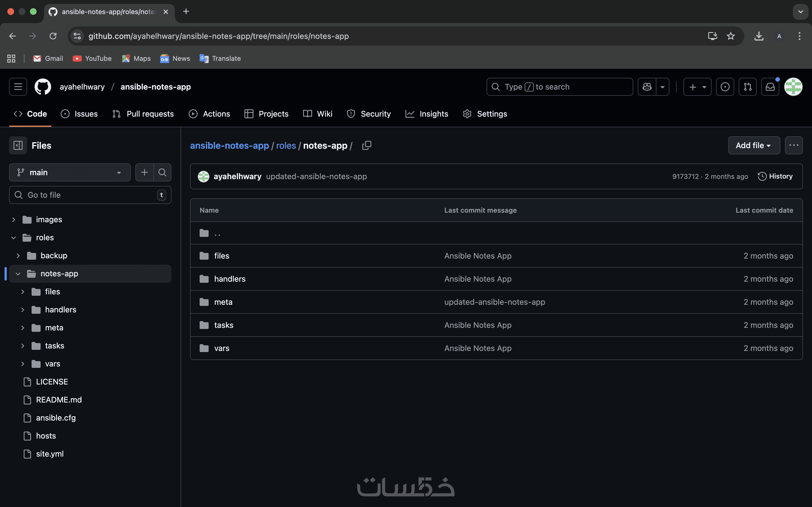Open the GitHub Copilot chat icon
812x507 pixels.
pos(646,87)
